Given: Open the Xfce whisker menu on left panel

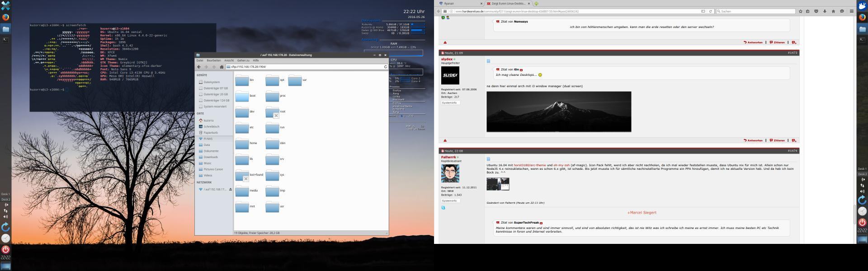Looking at the screenshot, I should 5,5.
